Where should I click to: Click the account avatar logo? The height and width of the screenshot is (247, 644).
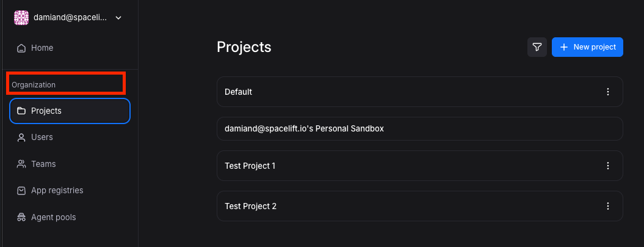(x=21, y=18)
